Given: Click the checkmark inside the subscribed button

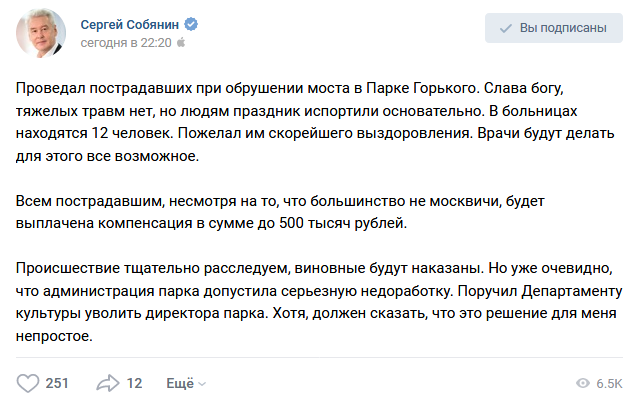Looking at the screenshot, I should click(x=506, y=28).
